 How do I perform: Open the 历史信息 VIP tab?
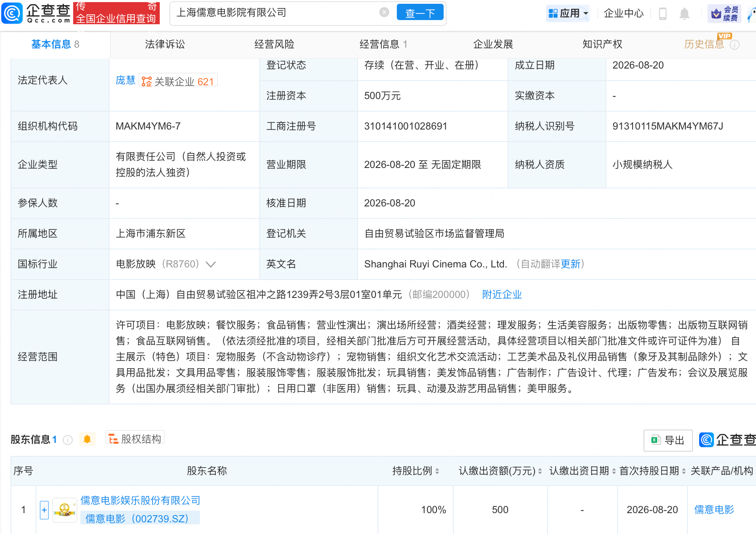704,44
